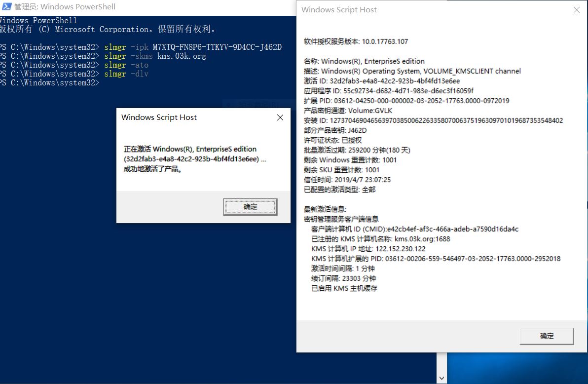This screenshot has width=588, height=384.
Task: Click the activation ID in the small dialog
Action: pyautogui.click(x=191, y=159)
